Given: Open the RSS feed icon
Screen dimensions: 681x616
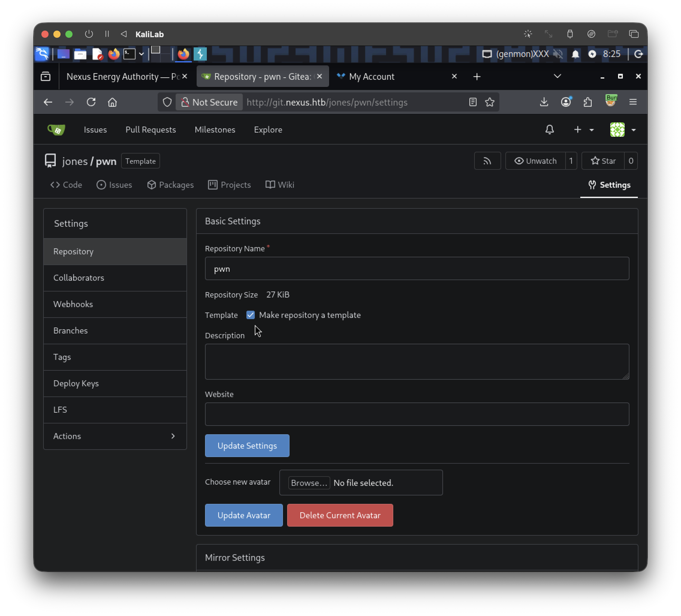Looking at the screenshot, I should (487, 161).
